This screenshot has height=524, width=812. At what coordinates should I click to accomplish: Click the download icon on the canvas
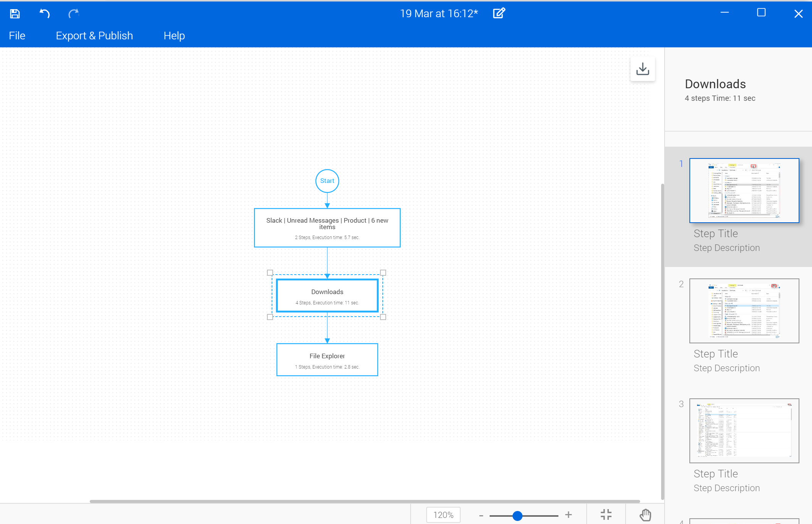click(x=643, y=69)
